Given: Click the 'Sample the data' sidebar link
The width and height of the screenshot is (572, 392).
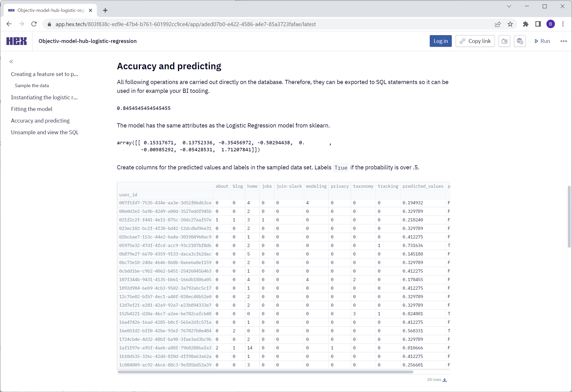Looking at the screenshot, I should (x=32, y=85).
